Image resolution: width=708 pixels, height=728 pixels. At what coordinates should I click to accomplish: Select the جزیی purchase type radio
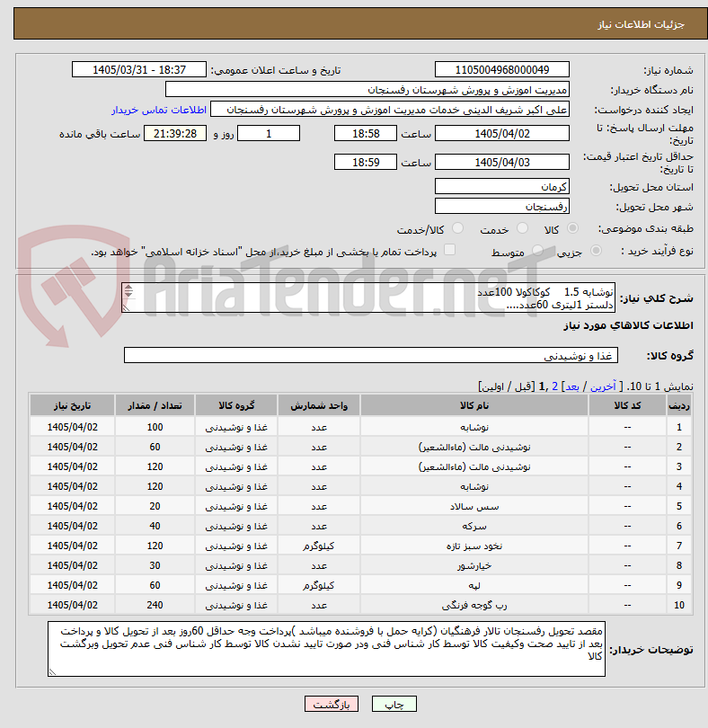click(596, 251)
